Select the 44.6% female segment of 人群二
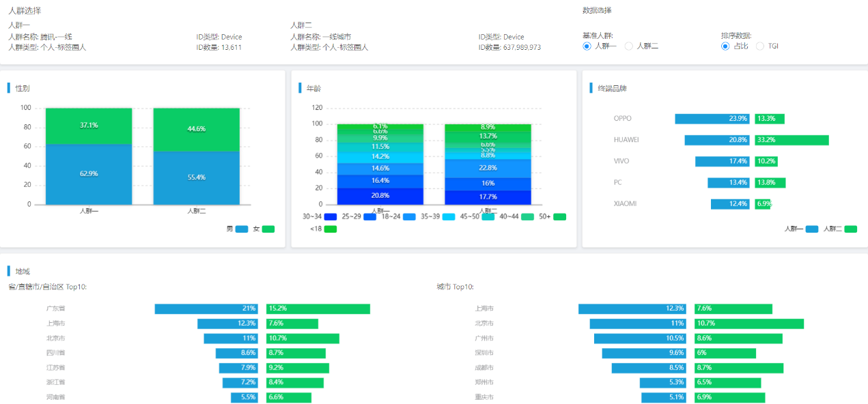The height and width of the screenshot is (404, 868). (197, 130)
